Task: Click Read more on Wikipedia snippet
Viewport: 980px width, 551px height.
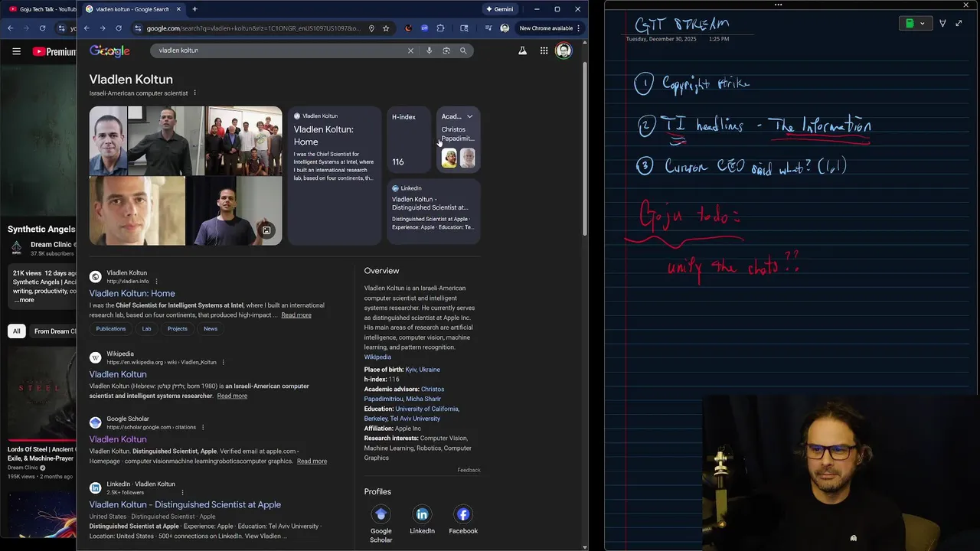Action: click(x=232, y=396)
